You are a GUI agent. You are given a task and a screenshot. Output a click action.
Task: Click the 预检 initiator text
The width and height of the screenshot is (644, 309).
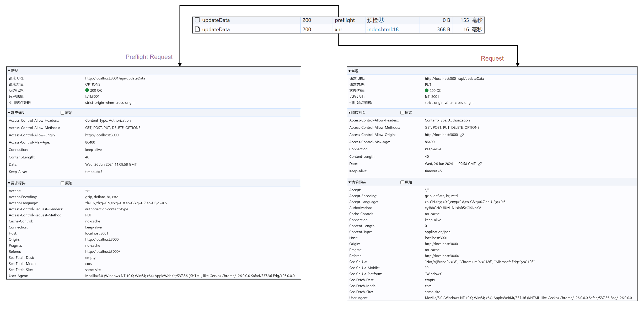372,20
